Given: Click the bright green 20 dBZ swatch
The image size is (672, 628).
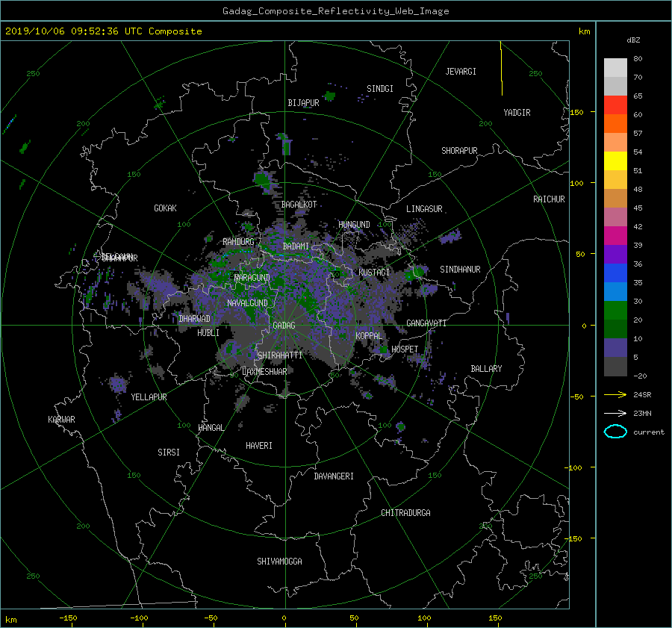Looking at the screenshot, I should tap(615, 311).
